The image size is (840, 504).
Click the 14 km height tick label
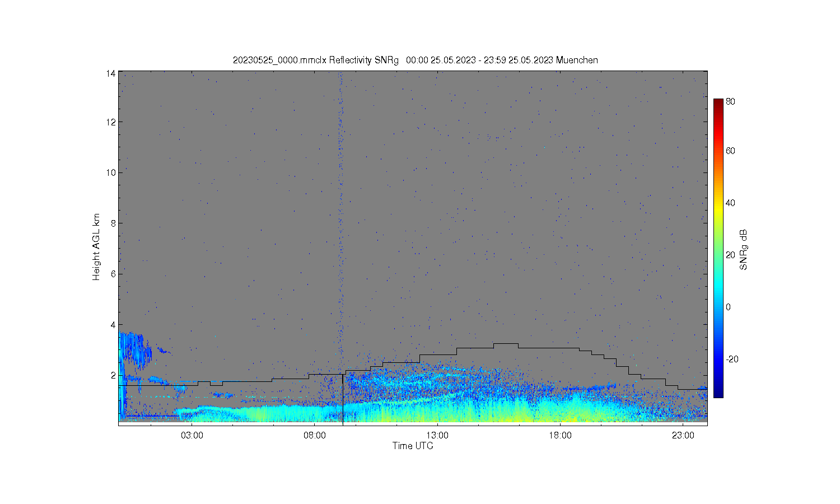(111, 73)
